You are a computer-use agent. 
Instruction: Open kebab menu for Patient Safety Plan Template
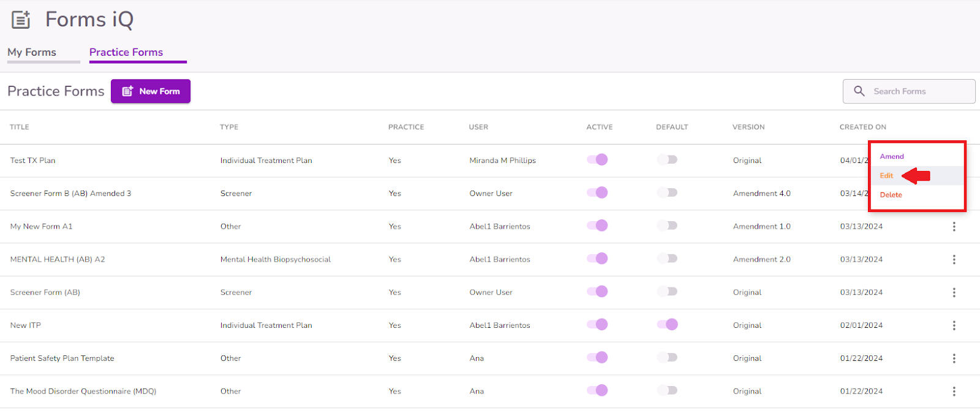pos(954,358)
